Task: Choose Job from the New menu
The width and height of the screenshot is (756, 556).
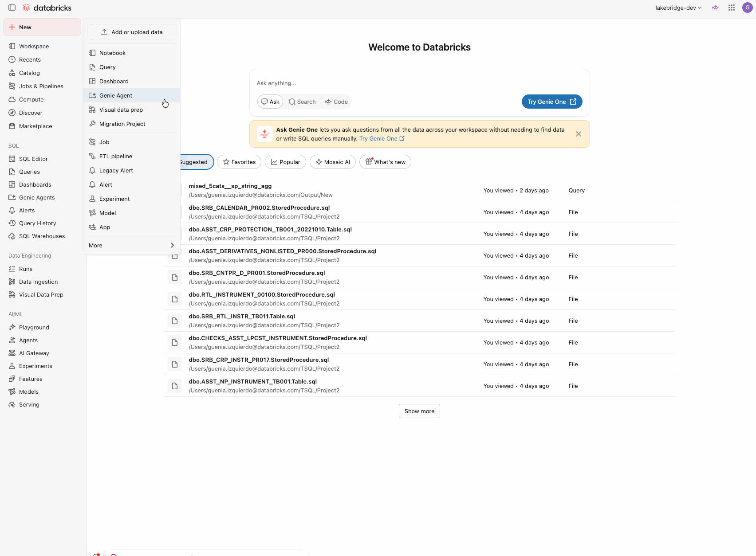Action: coord(132,142)
